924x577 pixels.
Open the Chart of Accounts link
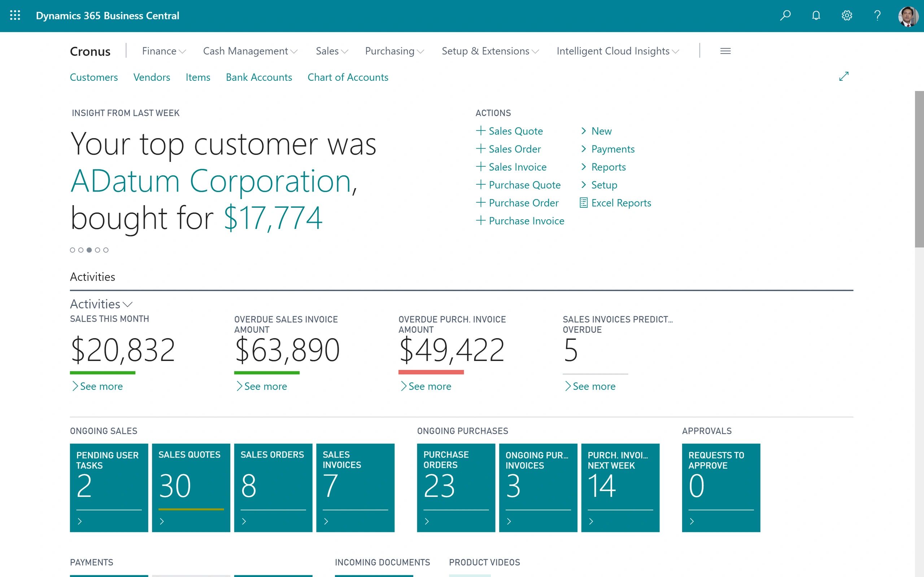pos(348,77)
